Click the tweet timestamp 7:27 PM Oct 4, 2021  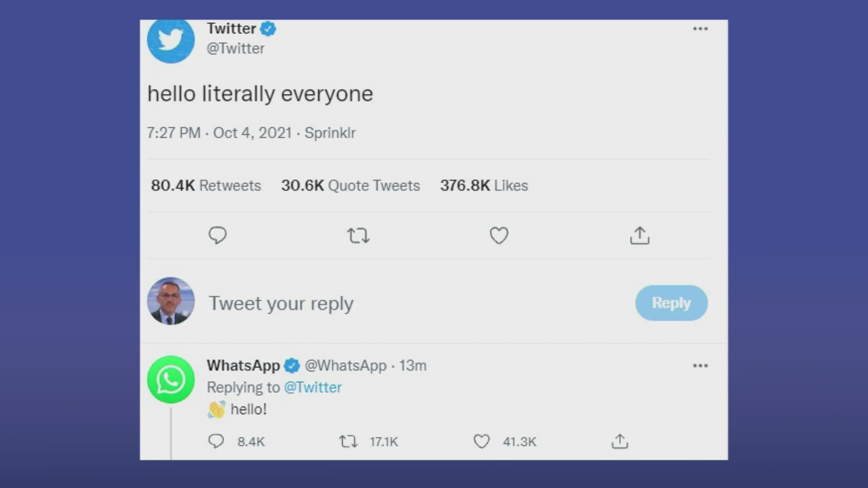[219, 133]
